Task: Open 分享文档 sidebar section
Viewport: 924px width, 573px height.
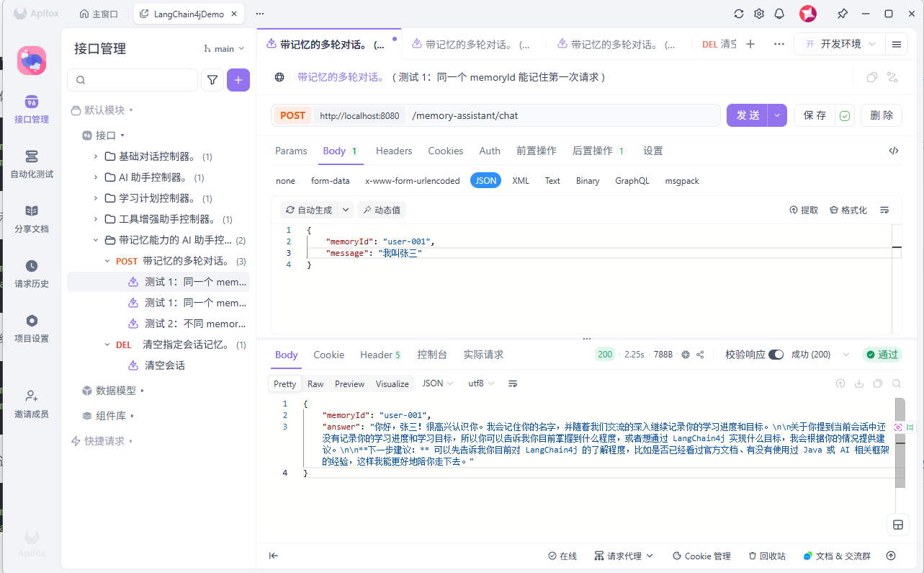Action: point(32,219)
